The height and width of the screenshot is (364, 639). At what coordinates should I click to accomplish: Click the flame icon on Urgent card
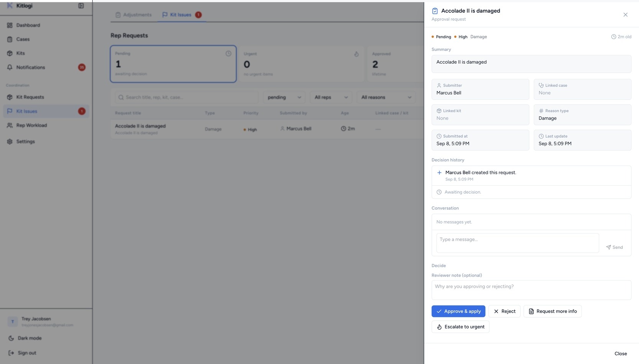coord(356,54)
